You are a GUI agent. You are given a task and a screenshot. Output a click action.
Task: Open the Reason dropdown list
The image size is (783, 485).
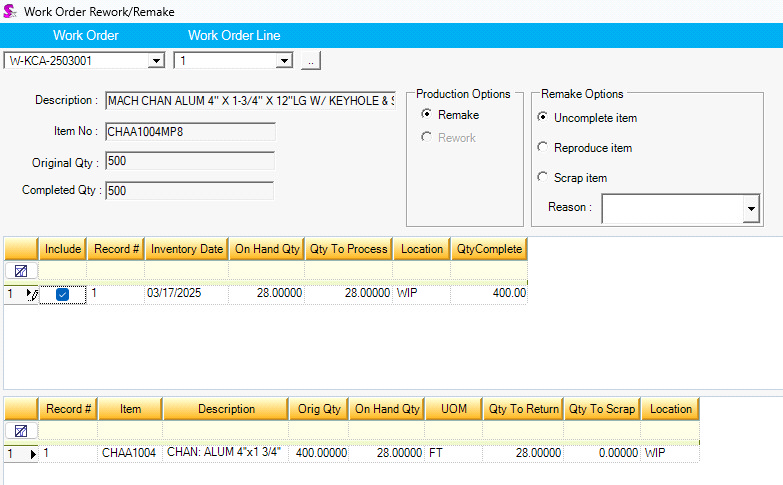click(751, 208)
